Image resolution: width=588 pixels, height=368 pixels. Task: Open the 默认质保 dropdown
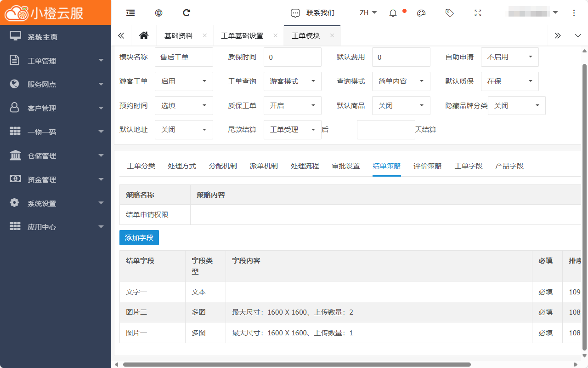point(509,81)
